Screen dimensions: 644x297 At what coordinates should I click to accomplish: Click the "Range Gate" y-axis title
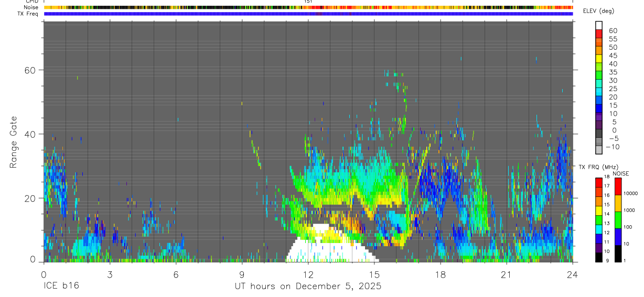tap(14, 142)
